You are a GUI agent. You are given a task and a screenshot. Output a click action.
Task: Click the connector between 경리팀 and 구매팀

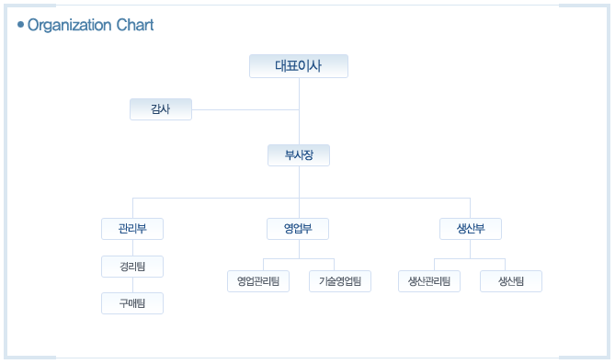coord(132,285)
